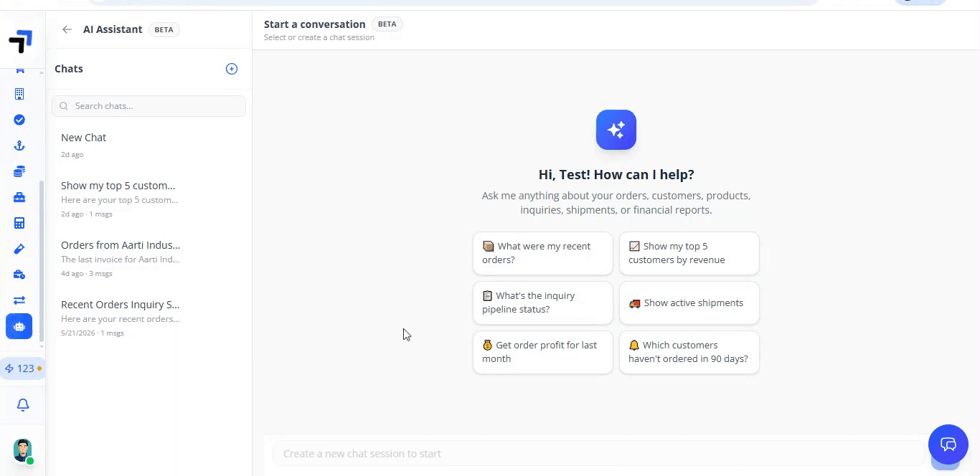Open the checkmark circle sidebar icon
This screenshot has height=476, width=980.
coord(19,120)
